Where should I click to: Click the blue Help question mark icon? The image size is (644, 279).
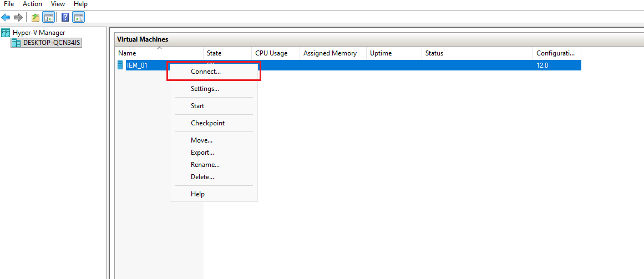pos(65,17)
